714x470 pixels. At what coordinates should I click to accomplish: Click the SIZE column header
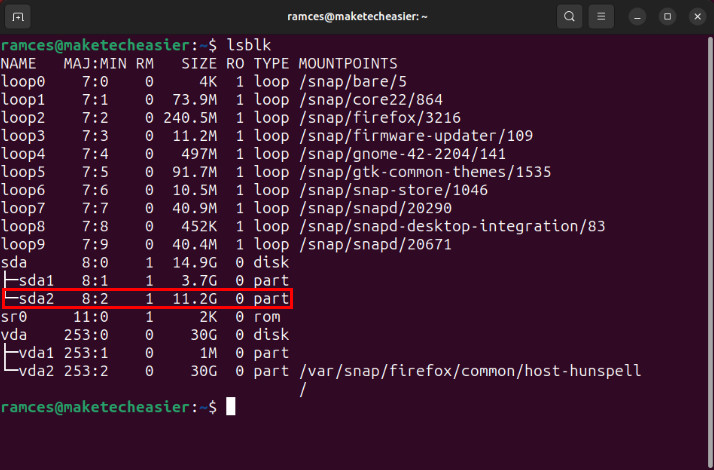coord(199,64)
